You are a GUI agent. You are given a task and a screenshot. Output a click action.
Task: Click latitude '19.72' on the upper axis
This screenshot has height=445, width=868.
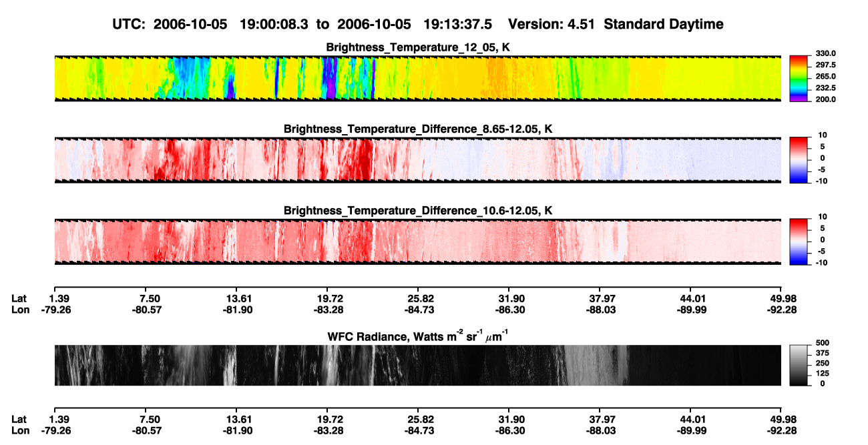click(x=327, y=298)
